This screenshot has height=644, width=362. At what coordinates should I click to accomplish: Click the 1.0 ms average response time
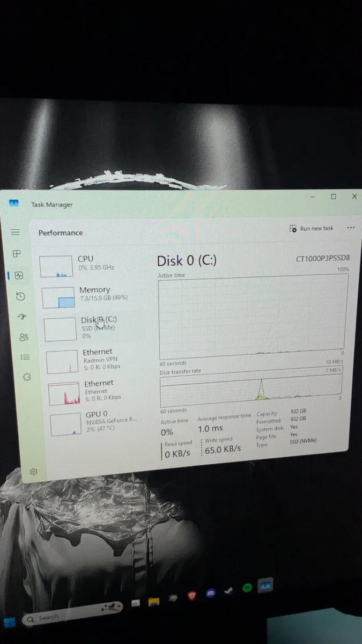(210, 428)
